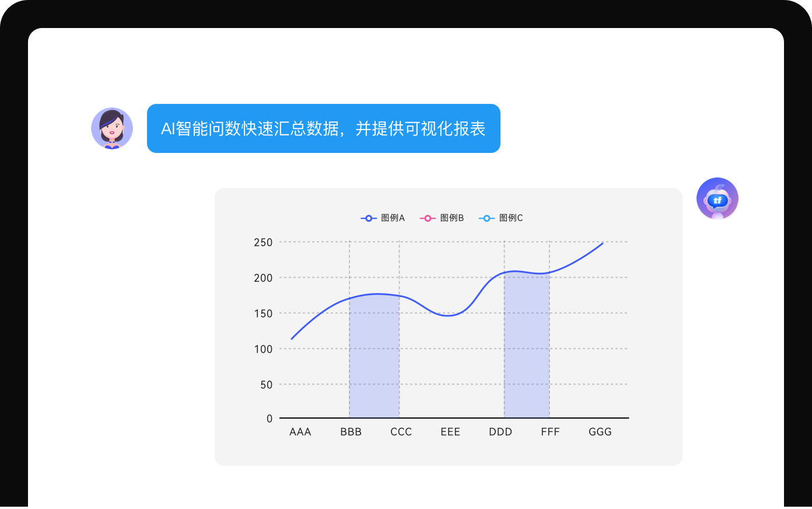Toggle the 图例B series label
The image size is (812, 509).
[452, 218]
